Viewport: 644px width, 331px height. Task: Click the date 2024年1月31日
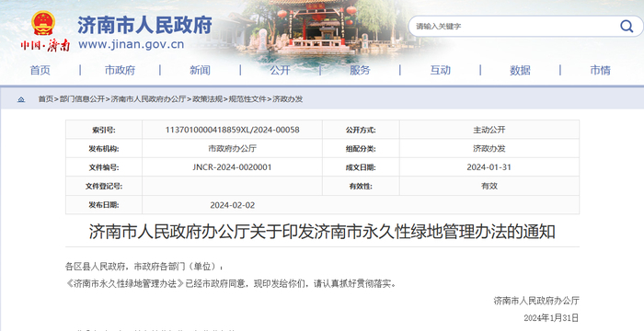551,318
